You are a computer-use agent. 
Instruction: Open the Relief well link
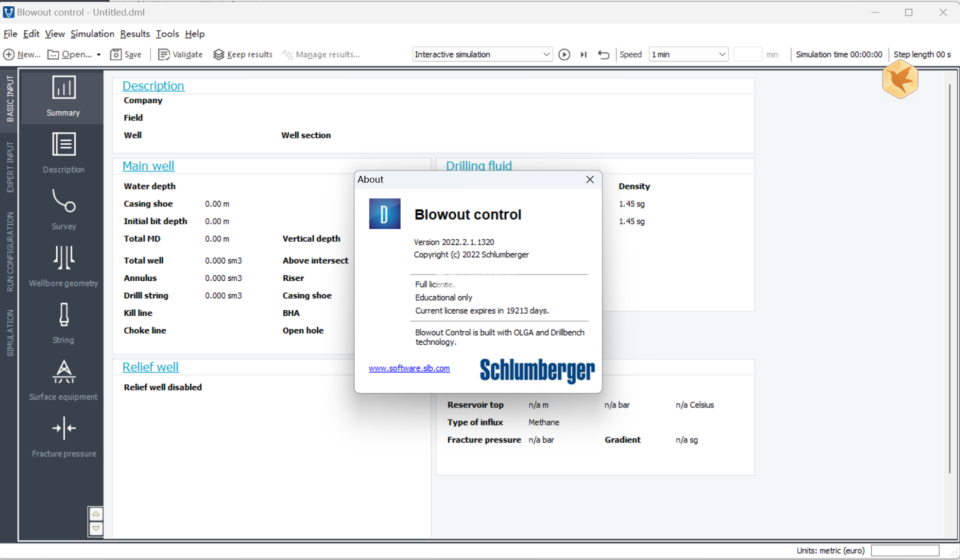coord(151,367)
